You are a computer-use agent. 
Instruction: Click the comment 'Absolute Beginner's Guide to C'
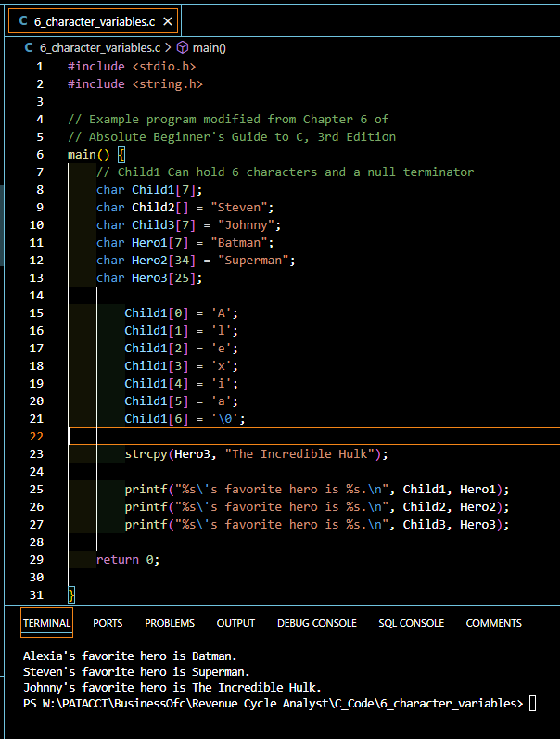[232, 137]
